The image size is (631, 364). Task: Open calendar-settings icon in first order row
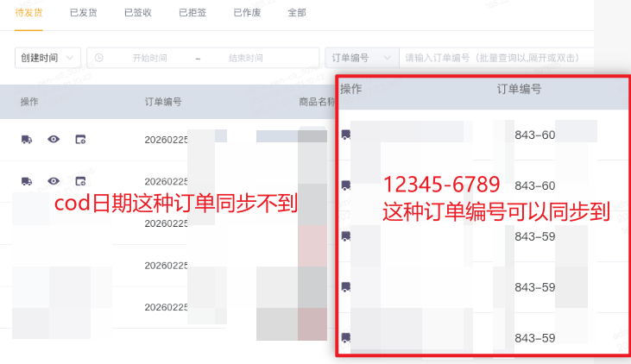point(80,140)
